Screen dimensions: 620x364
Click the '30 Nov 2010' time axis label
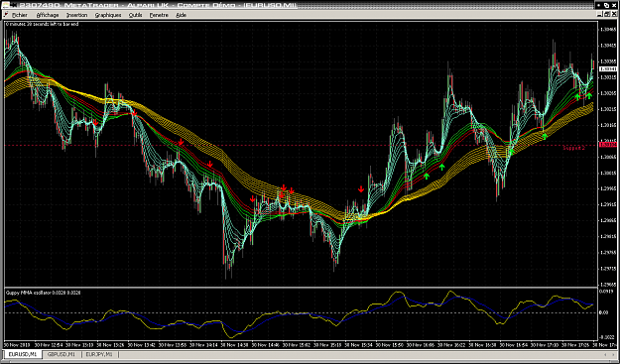point(17,344)
